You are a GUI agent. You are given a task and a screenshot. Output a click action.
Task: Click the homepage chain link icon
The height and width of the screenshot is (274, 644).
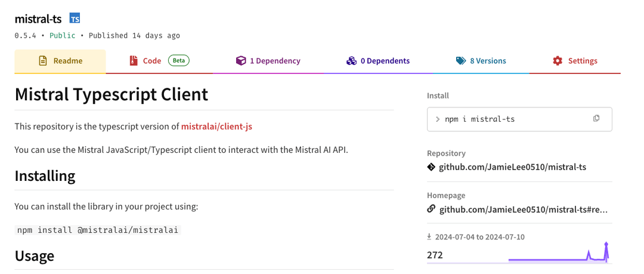(431, 209)
